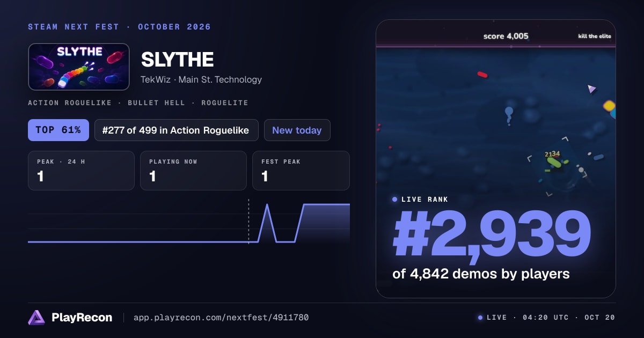Click the kill the elite objective text
The width and height of the screenshot is (644, 338).
[594, 36]
